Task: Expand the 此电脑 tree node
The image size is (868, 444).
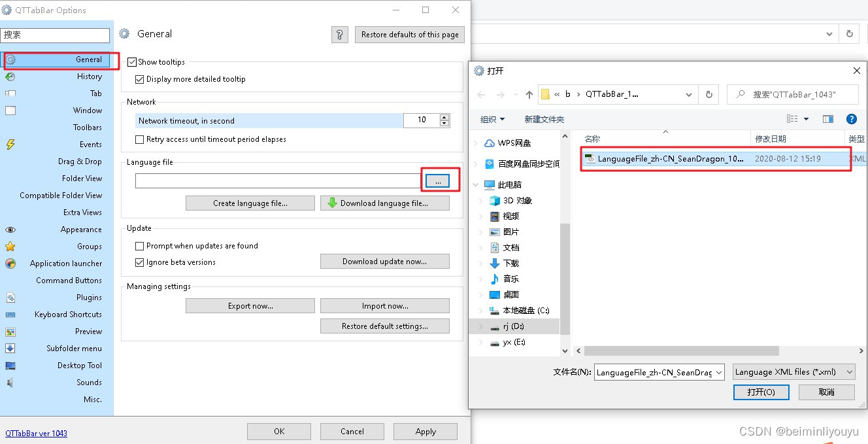Action: tap(476, 185)
